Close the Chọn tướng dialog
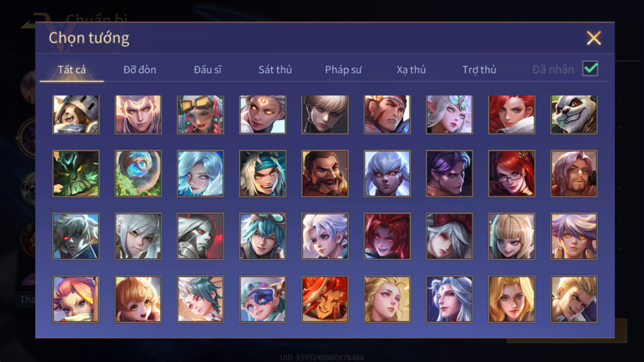Image resolution: width=644 pixels, height=362 pixels. pyautogui.click(x=594, y=38)
